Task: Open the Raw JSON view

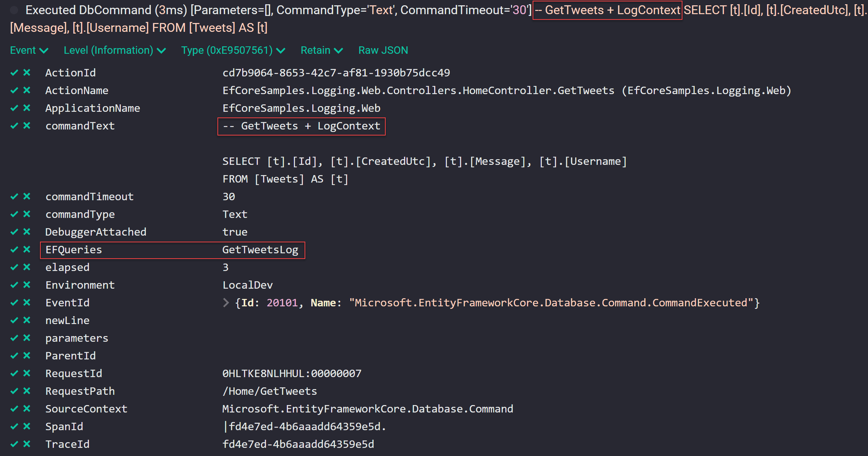Action: [383, 50]
